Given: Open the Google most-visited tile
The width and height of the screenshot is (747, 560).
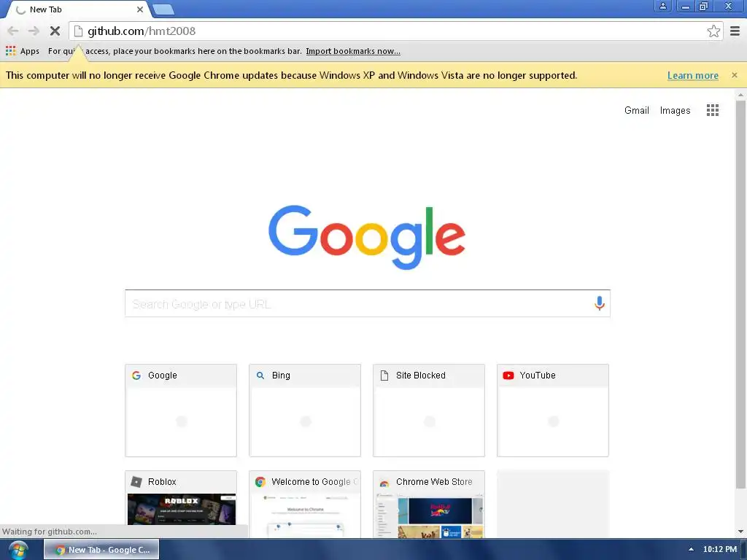Looking at the screenshot, I should click(x=181, y=411).
